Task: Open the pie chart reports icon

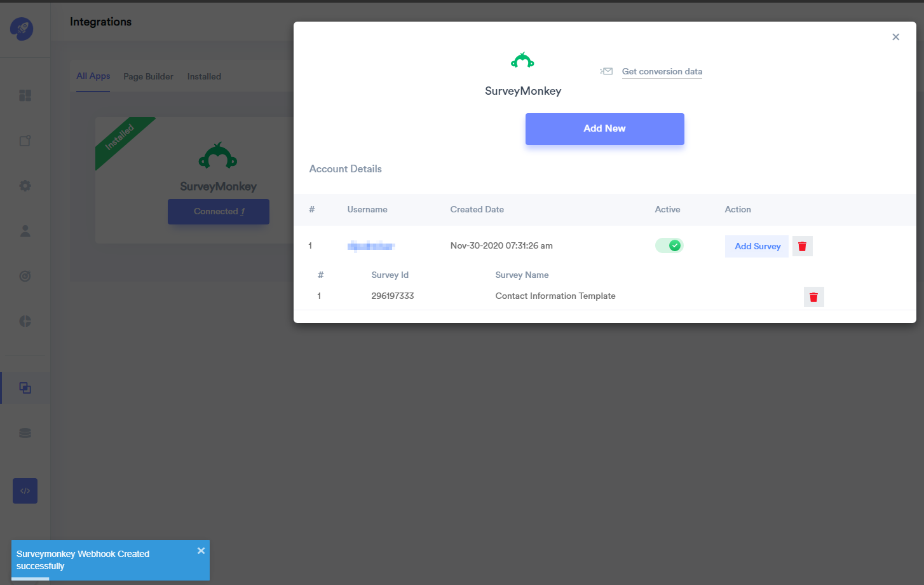Action: pyautogui.click(x=25, y=321)
